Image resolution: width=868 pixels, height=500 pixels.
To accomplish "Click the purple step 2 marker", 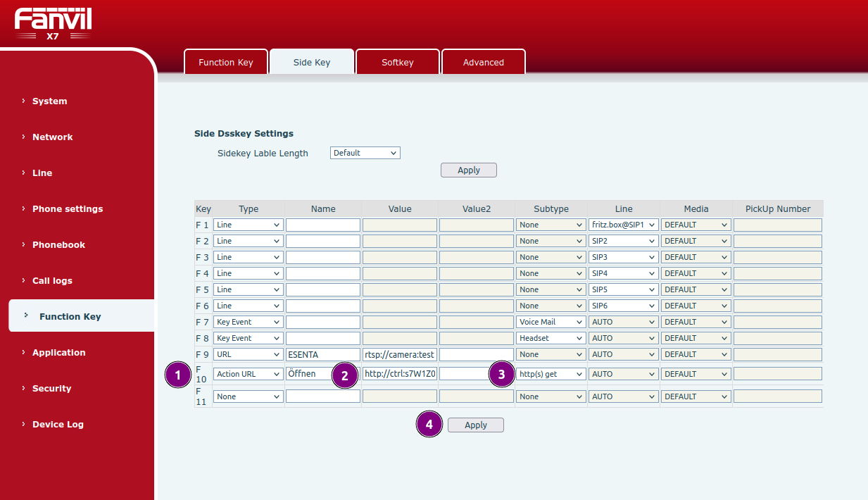I will [344, 376].
